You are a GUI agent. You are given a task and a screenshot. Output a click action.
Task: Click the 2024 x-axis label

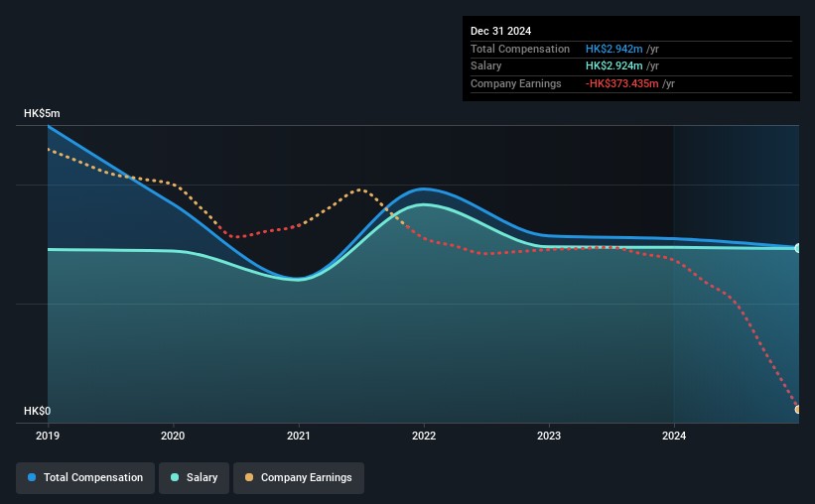click(674, 436)
